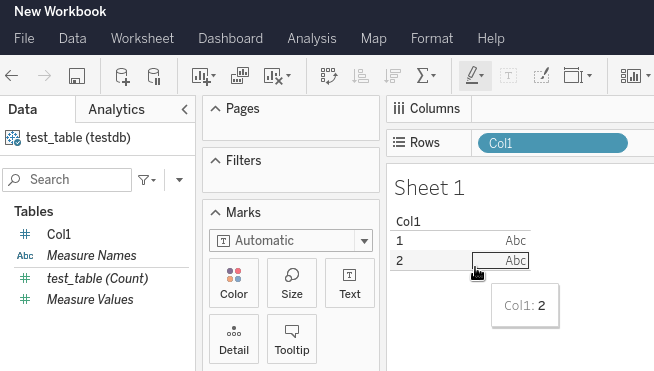Open the Tooltip card in Marks
The height and width of the screenshot is (371, 654).
pos(292,339)
